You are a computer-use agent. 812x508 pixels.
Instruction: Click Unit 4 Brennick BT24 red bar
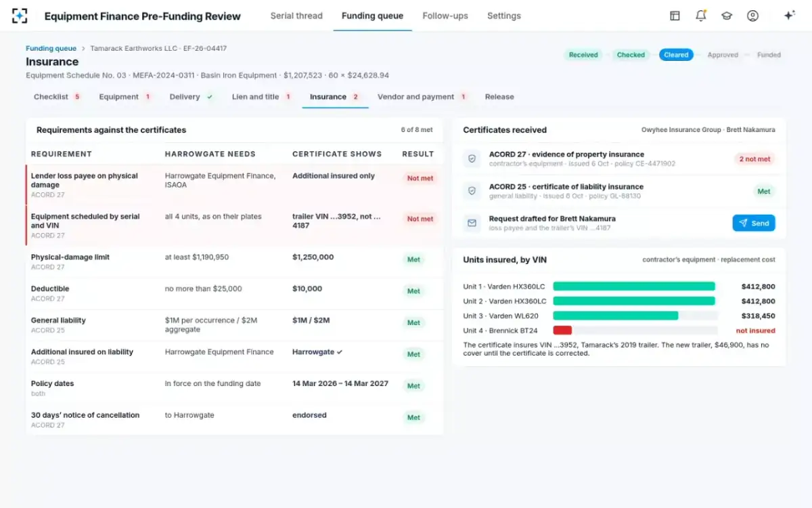pyautogui.click(x=562, y=331)
